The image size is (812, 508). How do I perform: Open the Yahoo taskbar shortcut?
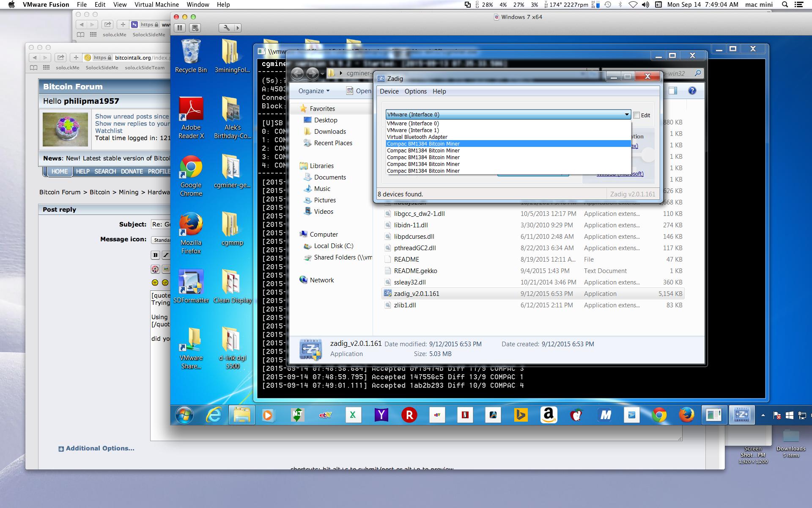point(381,415)
